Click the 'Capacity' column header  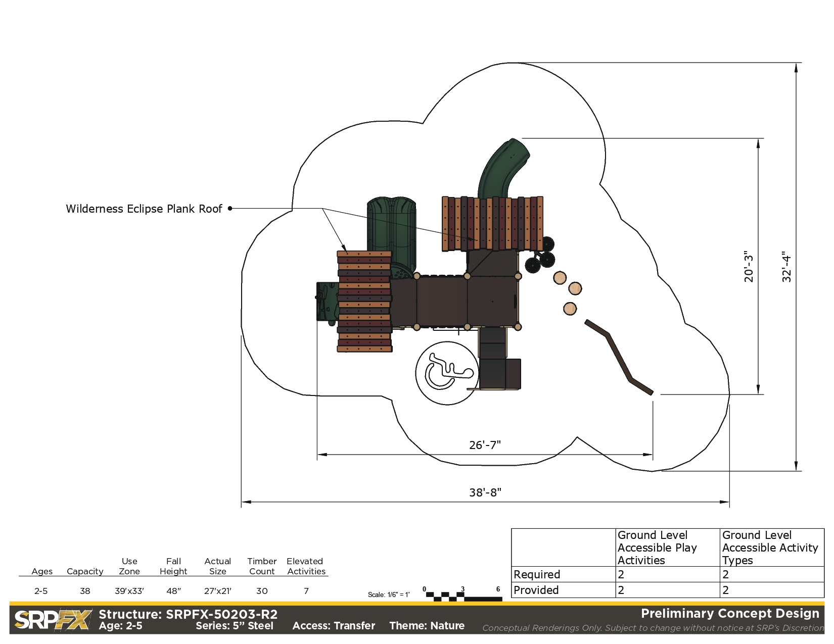[x=85, y=571]
